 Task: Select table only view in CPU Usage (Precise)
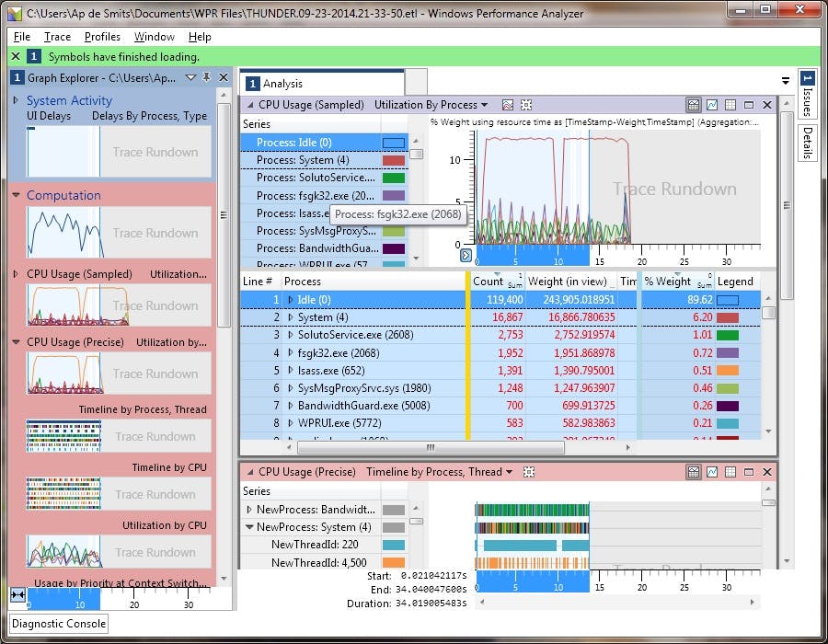[x=730, y=472]
